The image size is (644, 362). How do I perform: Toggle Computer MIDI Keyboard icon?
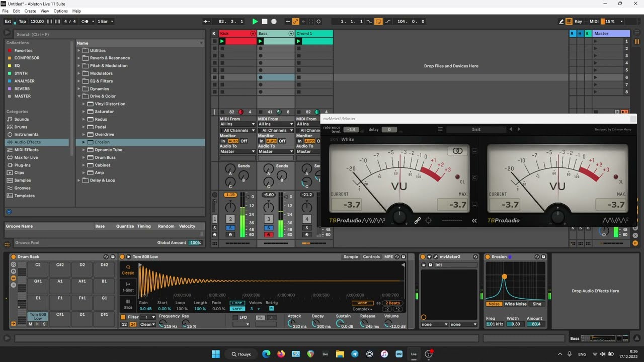569,22
